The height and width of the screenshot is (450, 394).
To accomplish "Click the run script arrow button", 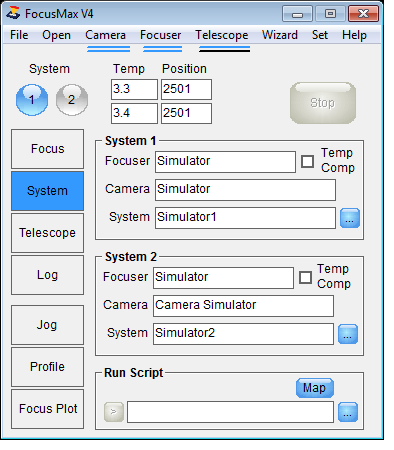I will 114,412.
